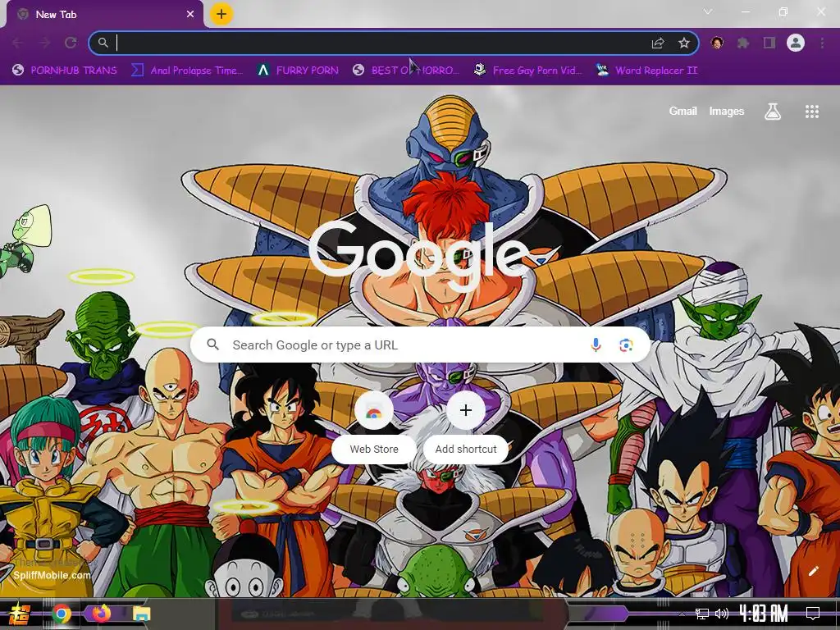Click the share page icon in address bar

(x=658, y=43)
